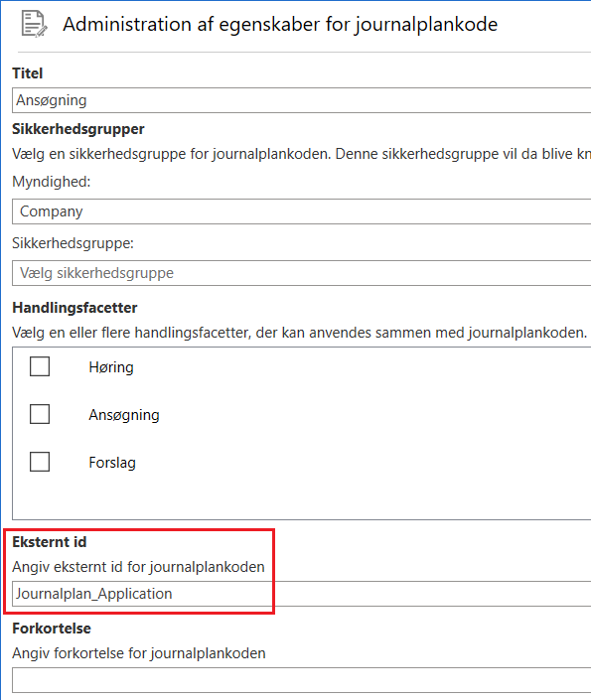Image resolution: width=591 pixels, height=700 pixels.
Task: Click the Forkortelse section heading
Action: (x=52, y=629)
